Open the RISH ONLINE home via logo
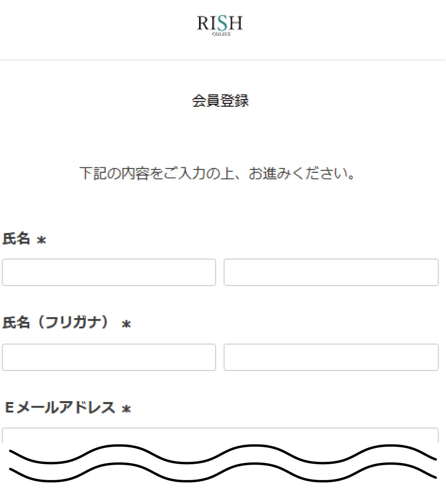446x504 pixels. tap(220, 25)
